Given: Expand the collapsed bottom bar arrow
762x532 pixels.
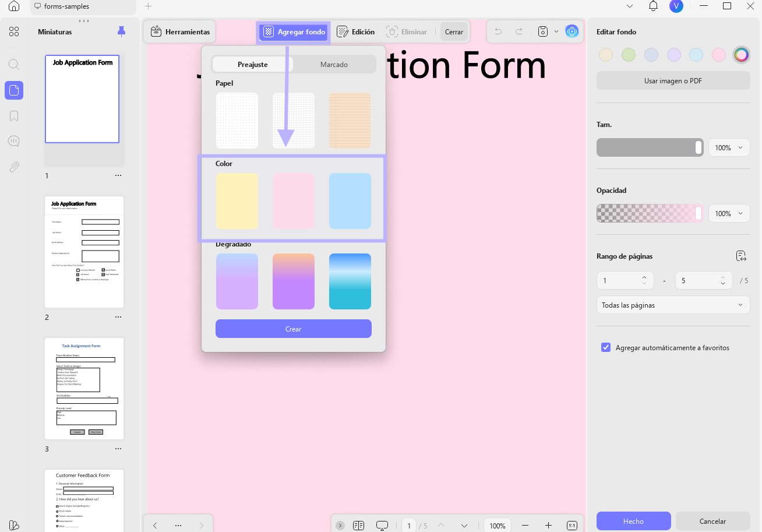Looking at the screenshot, I should (x=340, y=526).
